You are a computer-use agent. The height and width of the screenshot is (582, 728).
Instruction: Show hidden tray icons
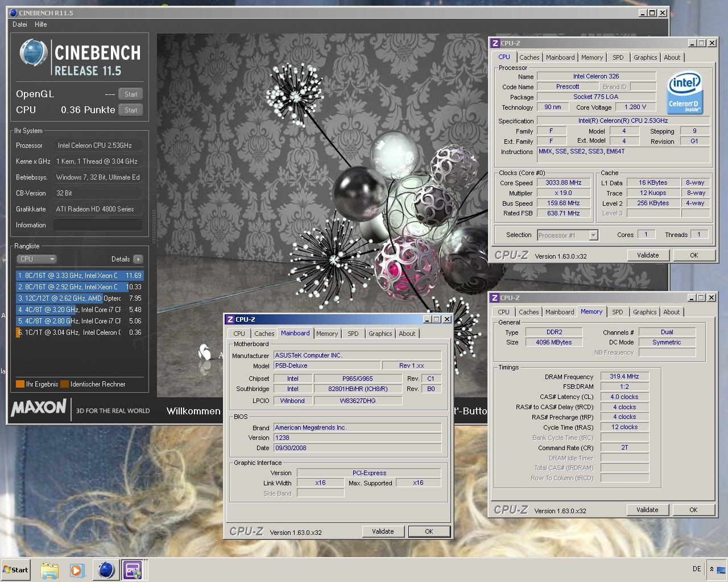(712, 569)
